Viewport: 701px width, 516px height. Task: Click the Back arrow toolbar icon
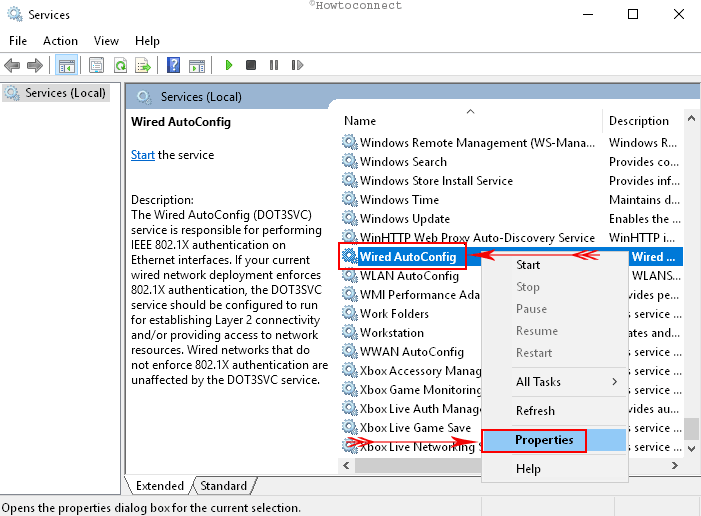point(12,66)
